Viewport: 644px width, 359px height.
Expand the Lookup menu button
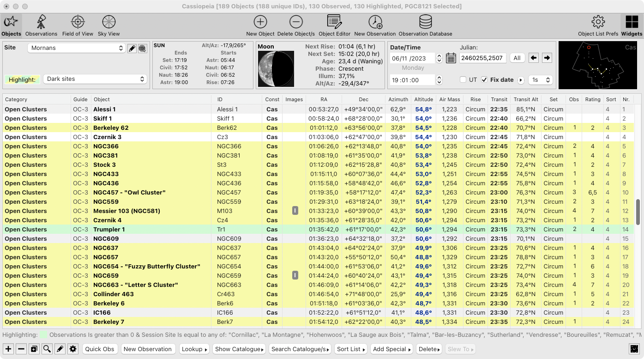coord(194,349)
